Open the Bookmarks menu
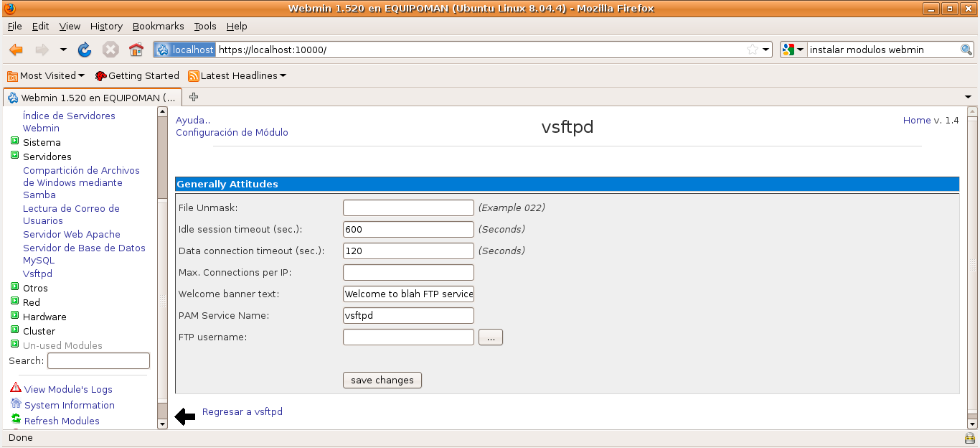 click(158, 26)
